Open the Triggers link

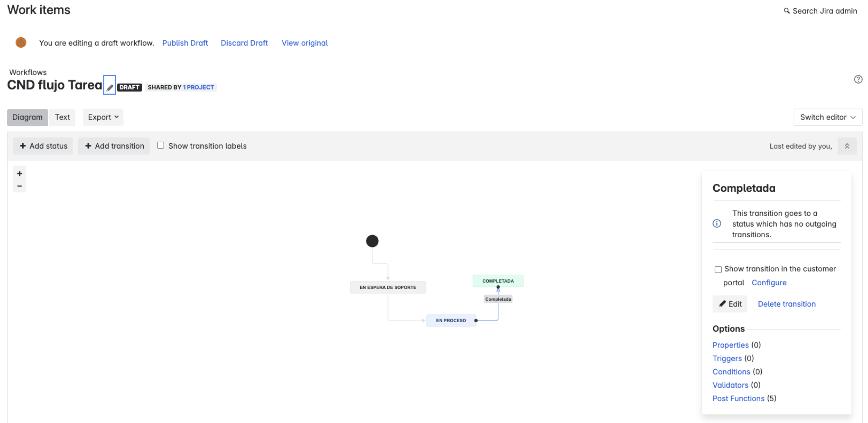(727, 358)
